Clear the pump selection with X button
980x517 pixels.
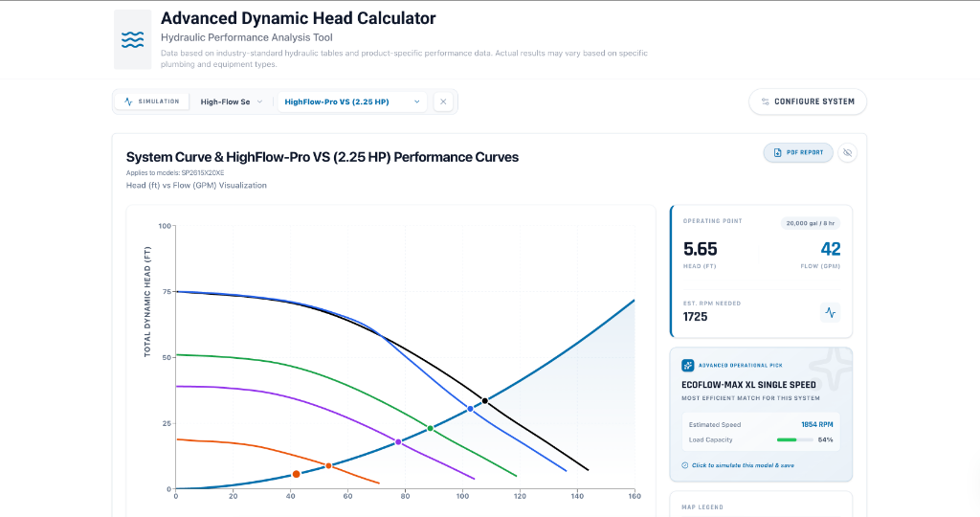click(x=443, y=101)
